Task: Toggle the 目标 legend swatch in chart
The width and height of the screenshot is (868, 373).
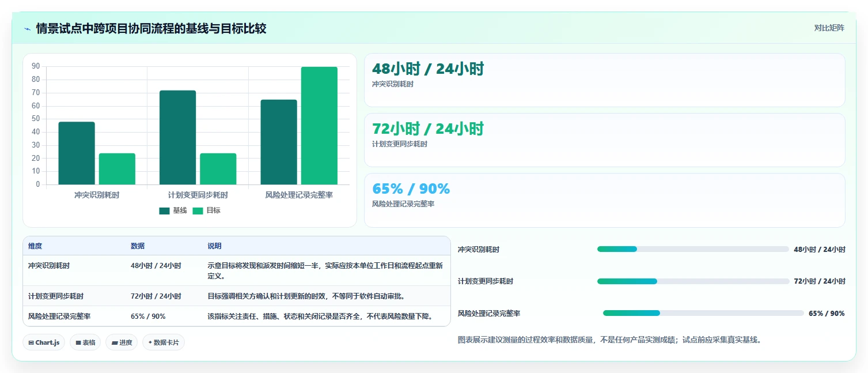Action: [x=198, y=211]
